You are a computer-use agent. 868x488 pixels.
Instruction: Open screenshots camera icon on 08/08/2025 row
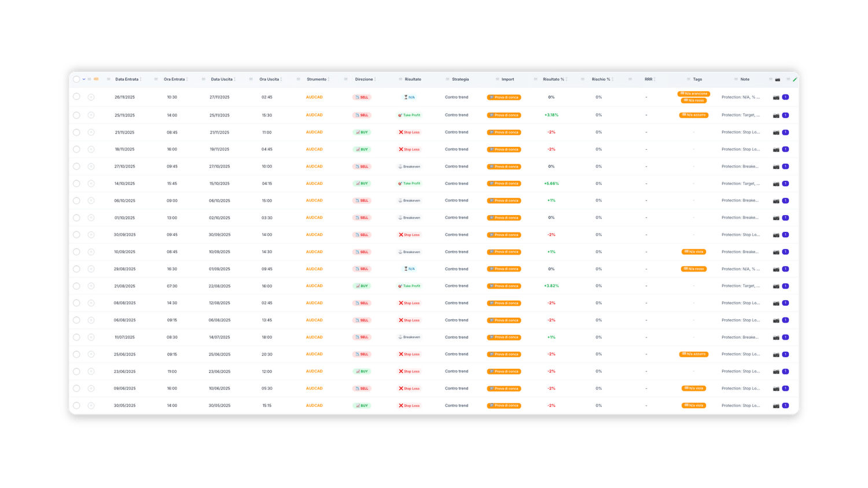[776, 303]
